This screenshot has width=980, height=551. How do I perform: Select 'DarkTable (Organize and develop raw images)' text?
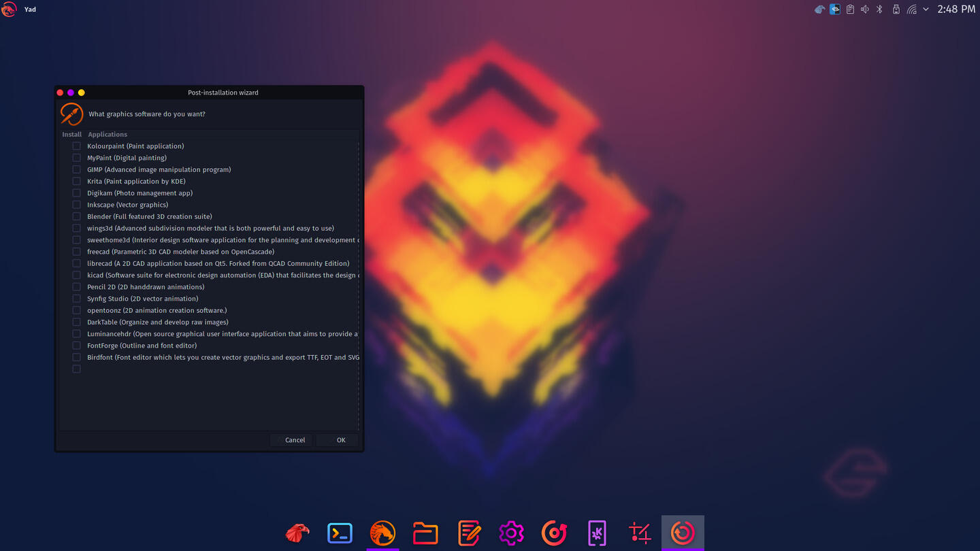coord(158,322)
